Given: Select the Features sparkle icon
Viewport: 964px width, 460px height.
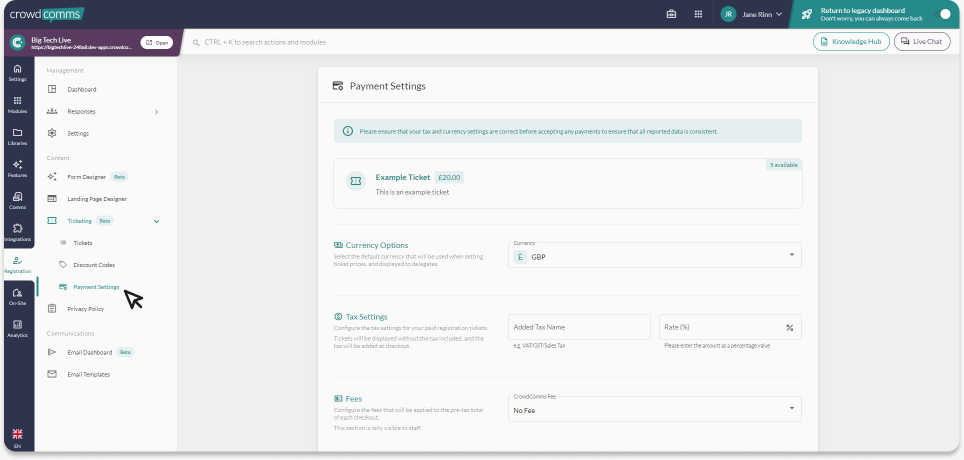Looking at the screenshot, I should click(x=17, y=168).
